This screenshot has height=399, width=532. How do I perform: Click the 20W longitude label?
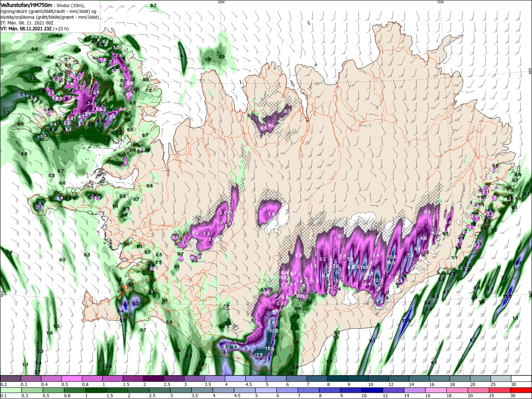pos(221,2)
